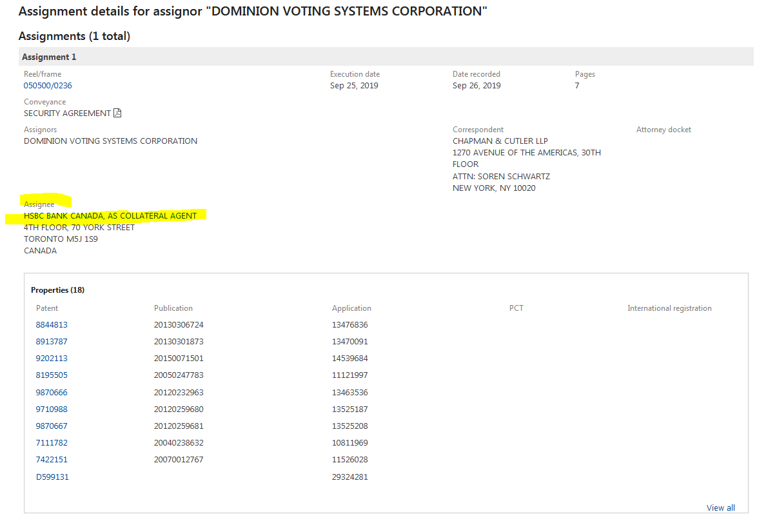Open patent 9870667
Viewport: 775px width, 532px height.
coord(52,426)
